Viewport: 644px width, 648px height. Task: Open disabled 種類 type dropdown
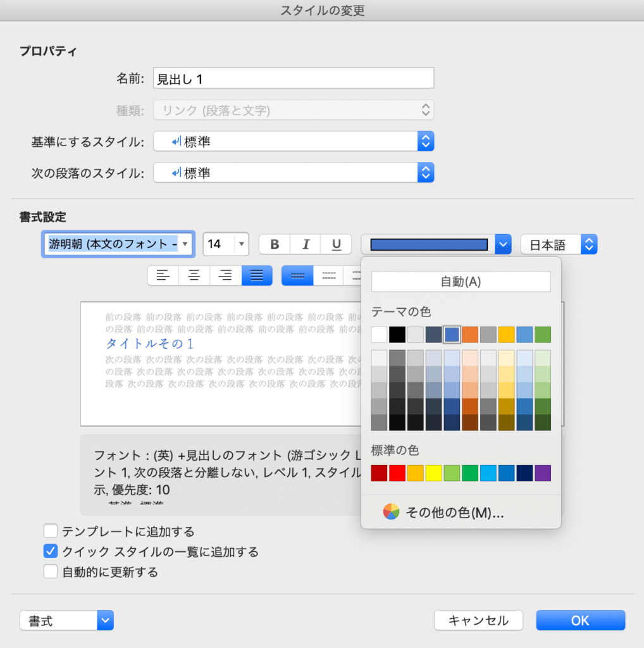(294, 110)
